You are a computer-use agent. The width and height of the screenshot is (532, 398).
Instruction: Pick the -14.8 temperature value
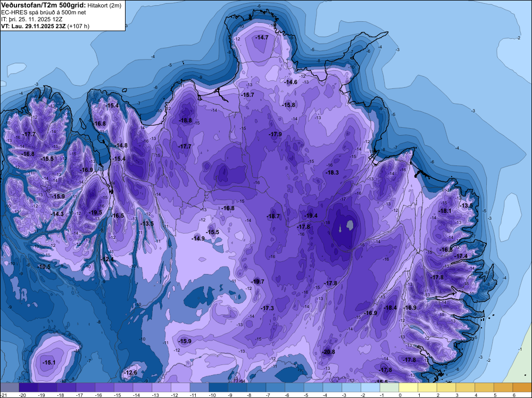(x=121, y=146)
